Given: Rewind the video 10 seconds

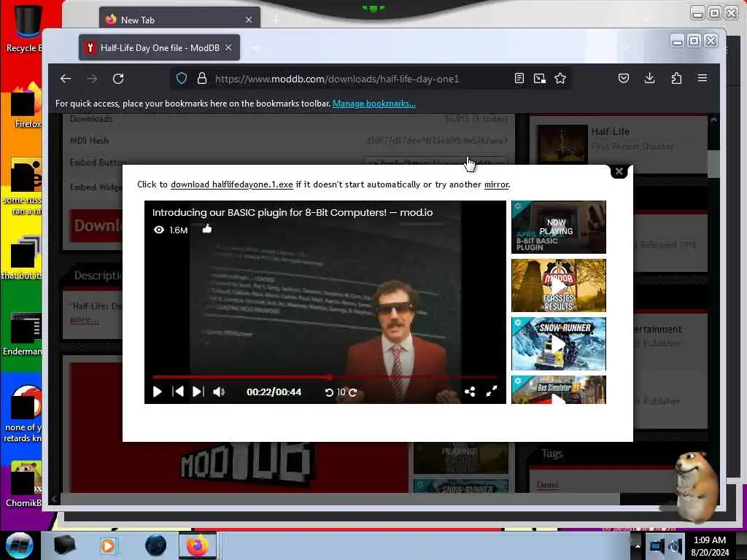Looking at the screenshot, I should [x=329, y=392].
